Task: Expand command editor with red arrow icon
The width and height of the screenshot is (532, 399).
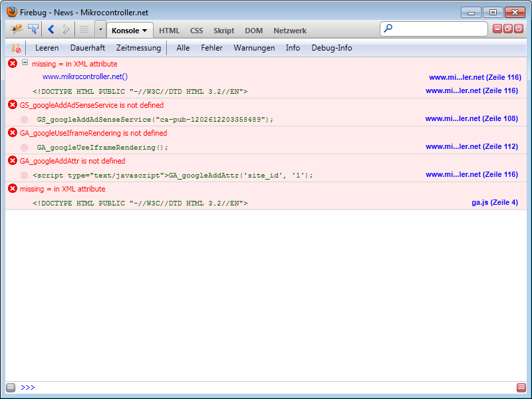Action: 521,387
